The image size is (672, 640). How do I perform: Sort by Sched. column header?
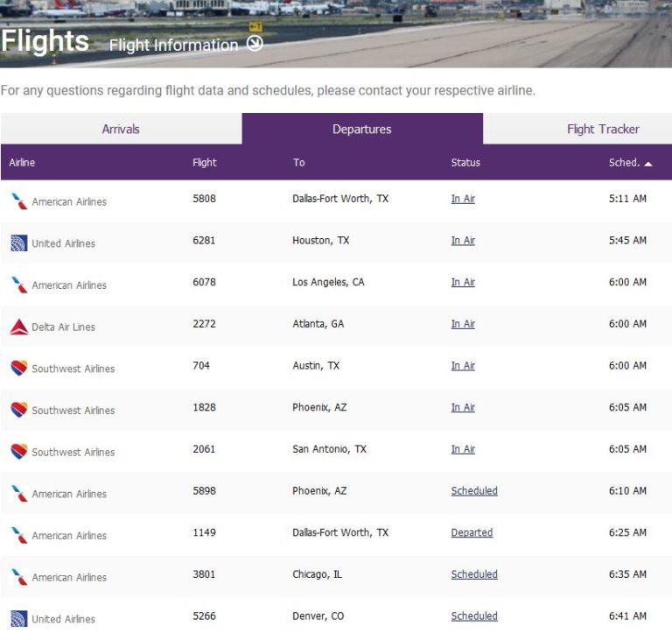tap(624, 163)
